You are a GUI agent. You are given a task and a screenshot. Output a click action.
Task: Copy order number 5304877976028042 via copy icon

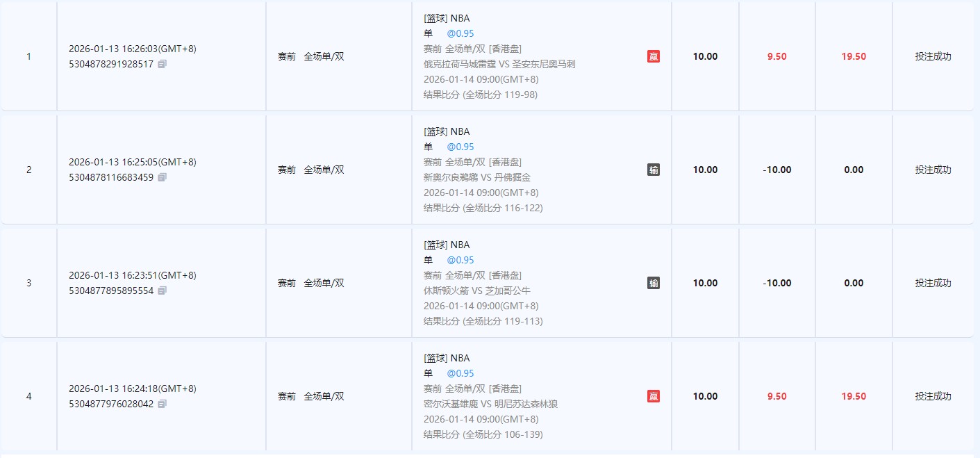[x=161, y=404]
